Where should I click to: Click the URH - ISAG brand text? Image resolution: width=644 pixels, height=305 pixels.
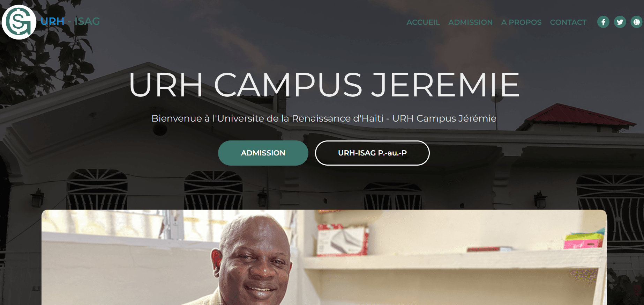(x=70, y=21)
